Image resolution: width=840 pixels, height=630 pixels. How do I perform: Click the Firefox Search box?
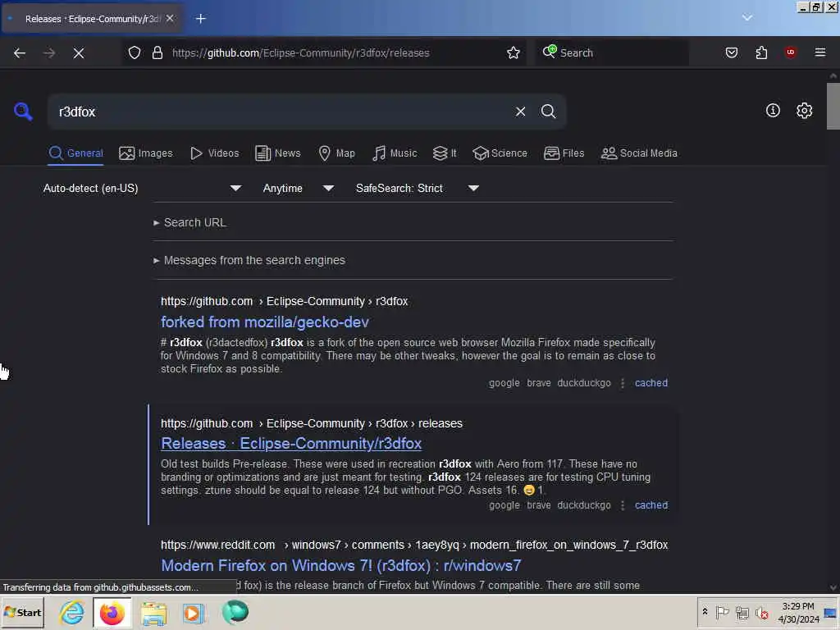[612, 52]
